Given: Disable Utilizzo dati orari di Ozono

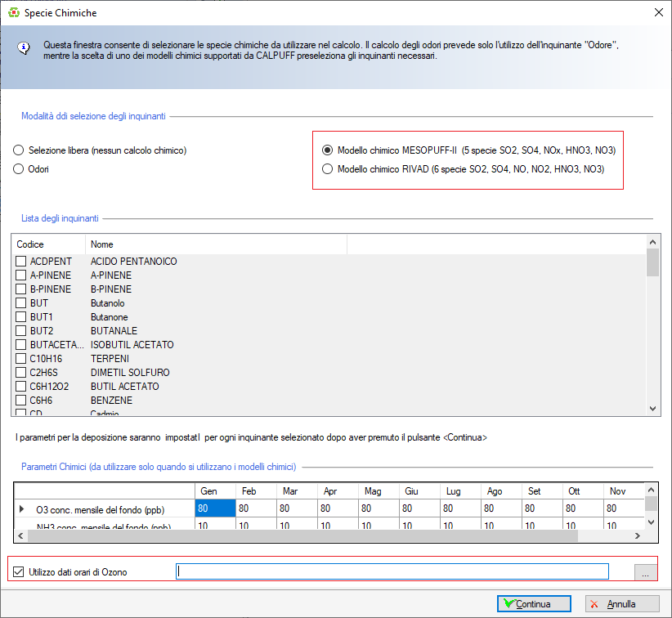Looking at the screenshot, I should [18, 571].
